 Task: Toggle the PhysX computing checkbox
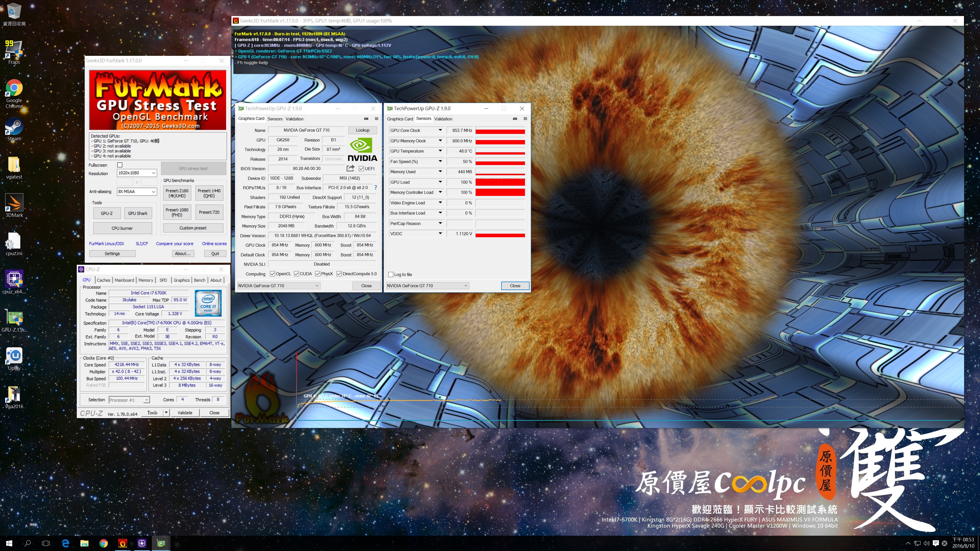click(318, 274)
